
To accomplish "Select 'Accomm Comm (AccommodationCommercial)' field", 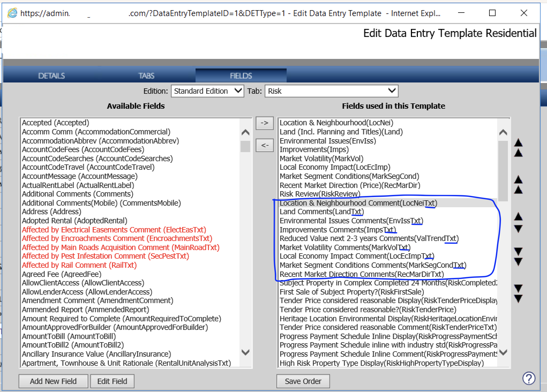I will (96, 132).
